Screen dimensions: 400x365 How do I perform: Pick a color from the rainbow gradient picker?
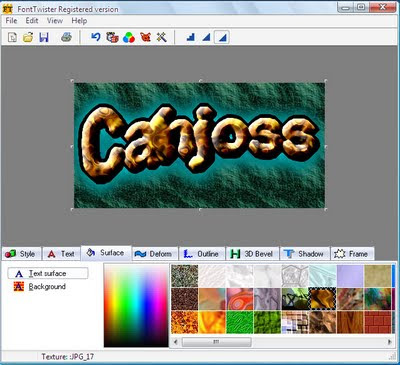(136, 306)
